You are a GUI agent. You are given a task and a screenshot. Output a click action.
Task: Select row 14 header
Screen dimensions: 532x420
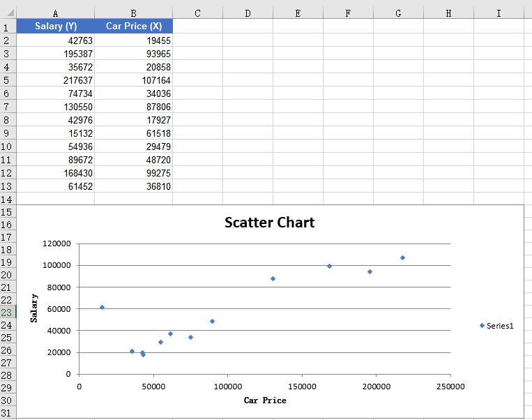(x=8, y=200)
